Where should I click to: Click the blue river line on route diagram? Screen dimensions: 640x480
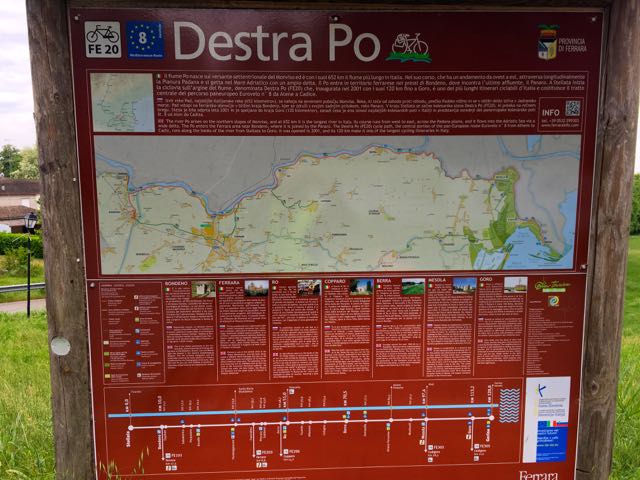pyautogui.click(x=300, y=410)
